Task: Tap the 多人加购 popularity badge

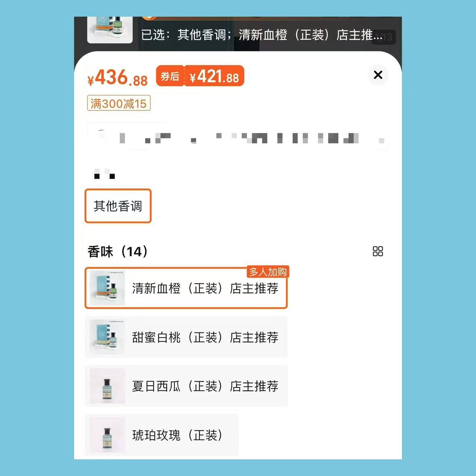Action: (x=268, y=272)
